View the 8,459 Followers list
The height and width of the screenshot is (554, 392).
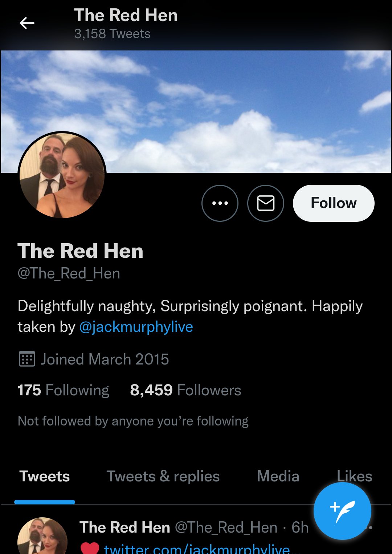[x=185, y=390]
